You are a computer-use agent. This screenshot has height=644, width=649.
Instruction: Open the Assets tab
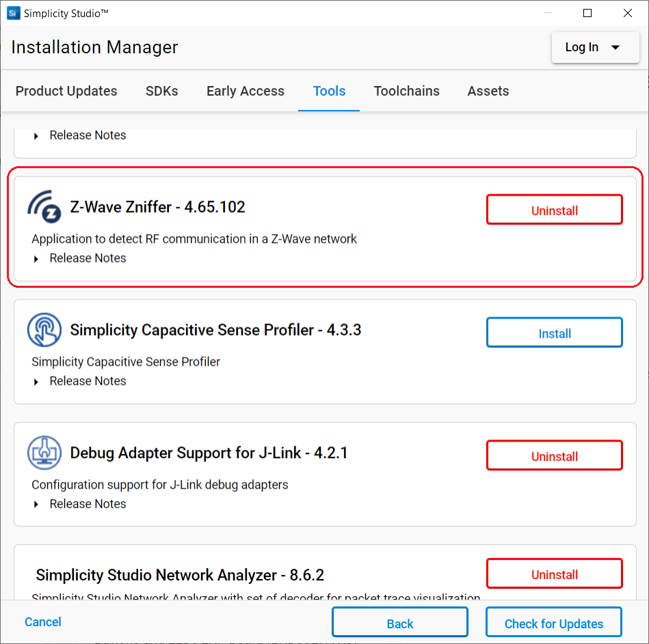click(488, 90)
